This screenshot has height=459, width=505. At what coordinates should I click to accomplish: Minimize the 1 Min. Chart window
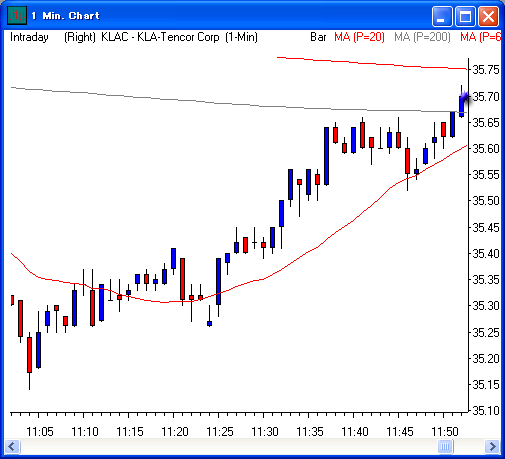(442, 16)
